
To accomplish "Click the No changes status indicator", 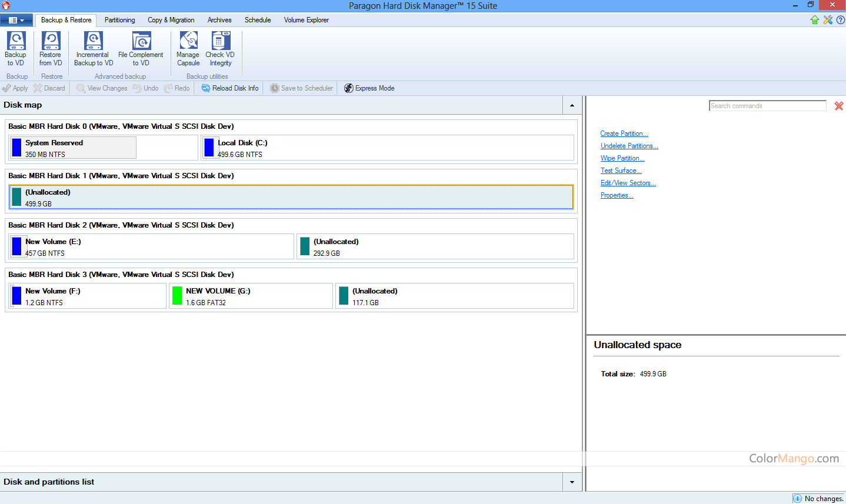I will 818,499.
